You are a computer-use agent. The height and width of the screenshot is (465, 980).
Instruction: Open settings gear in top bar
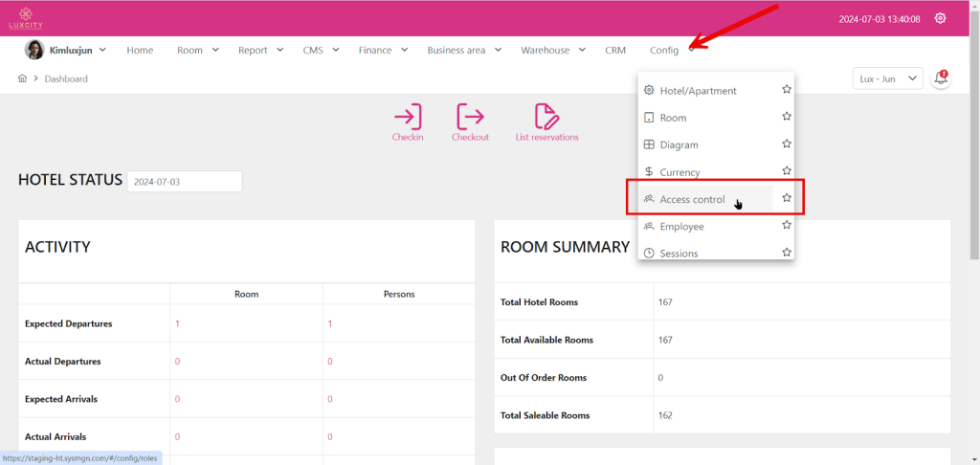[x=941, y=18]
